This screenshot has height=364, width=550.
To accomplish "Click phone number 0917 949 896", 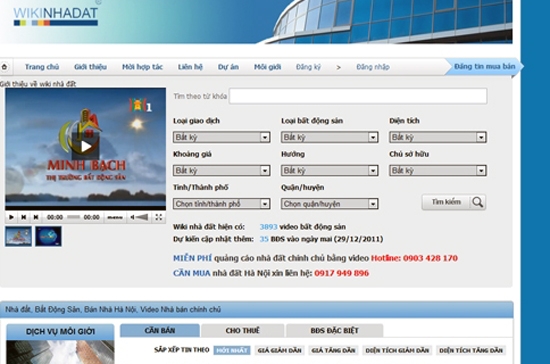I will tap(341, 273).
